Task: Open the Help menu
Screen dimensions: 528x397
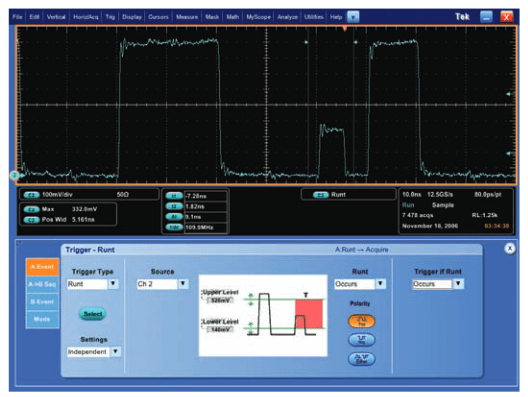Action: tap(336, 16)
